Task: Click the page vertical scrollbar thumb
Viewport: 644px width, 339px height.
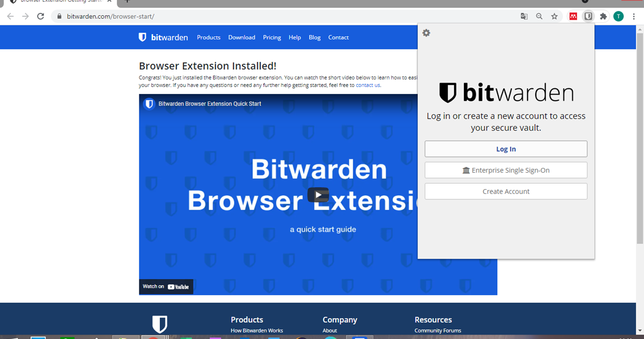Action: tap(640, 139)
